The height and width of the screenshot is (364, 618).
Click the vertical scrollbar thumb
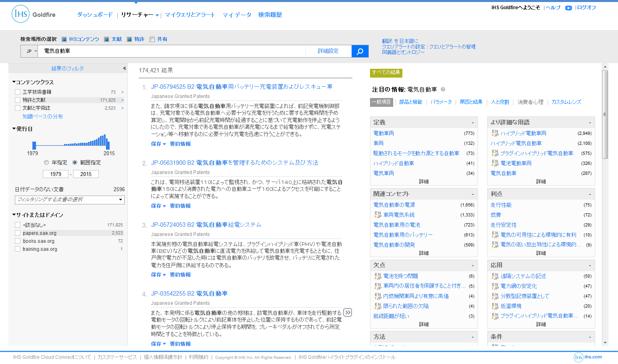coord(605,114)
